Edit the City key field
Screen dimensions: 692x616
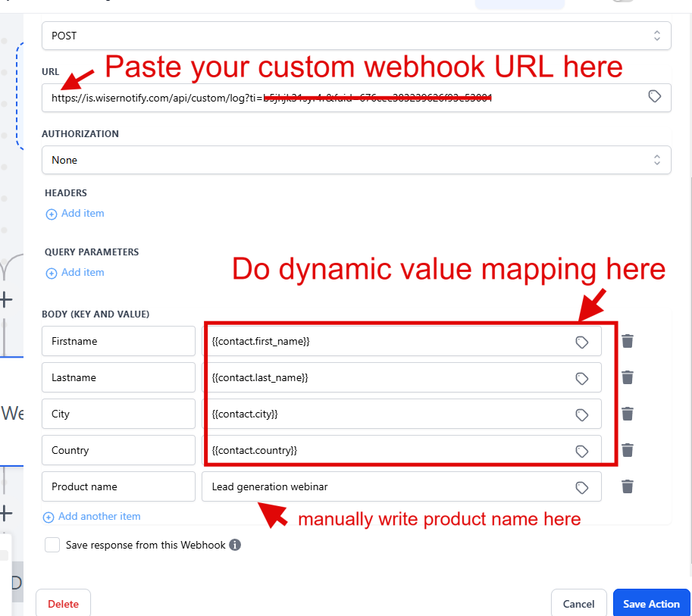[118, 414]
